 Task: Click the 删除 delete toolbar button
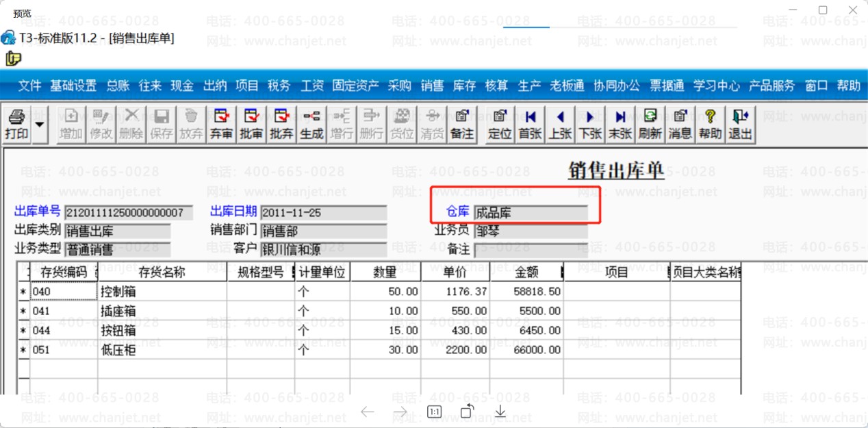pos(131,125)
